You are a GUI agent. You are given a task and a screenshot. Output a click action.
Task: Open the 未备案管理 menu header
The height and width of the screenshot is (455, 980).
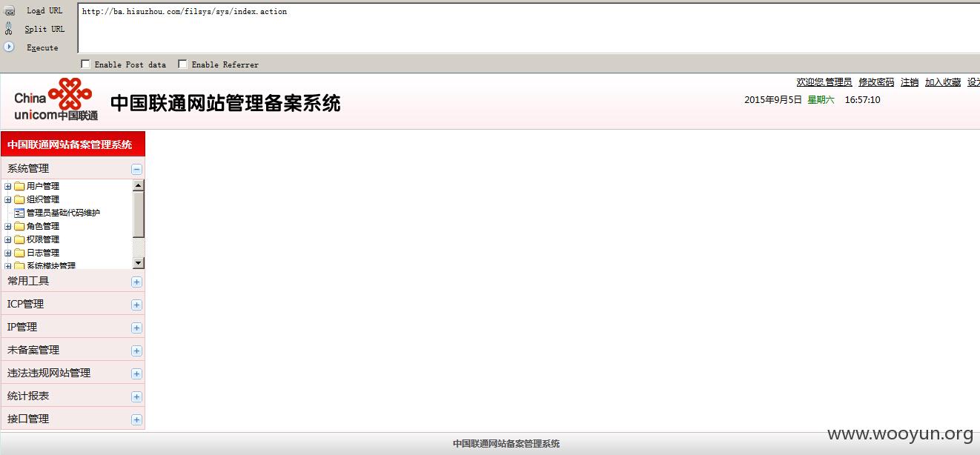tap(73, 350)
